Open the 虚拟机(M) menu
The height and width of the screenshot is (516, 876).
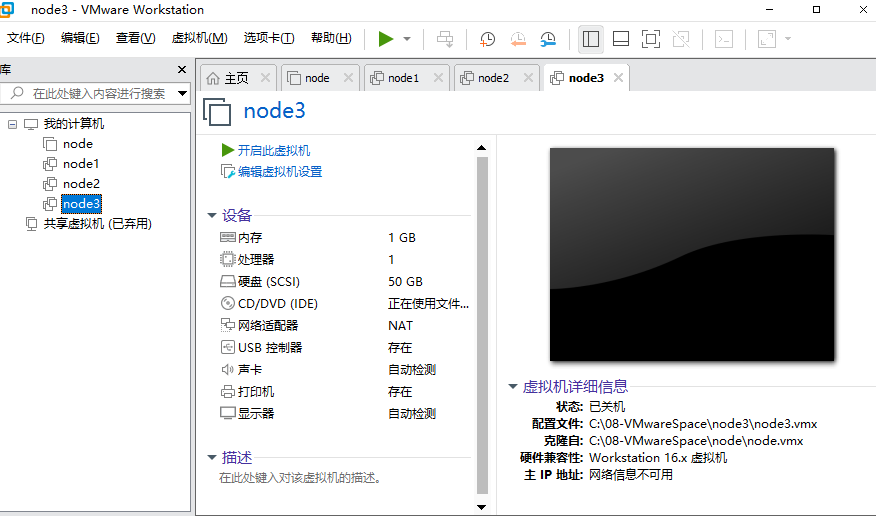point(199,38)
